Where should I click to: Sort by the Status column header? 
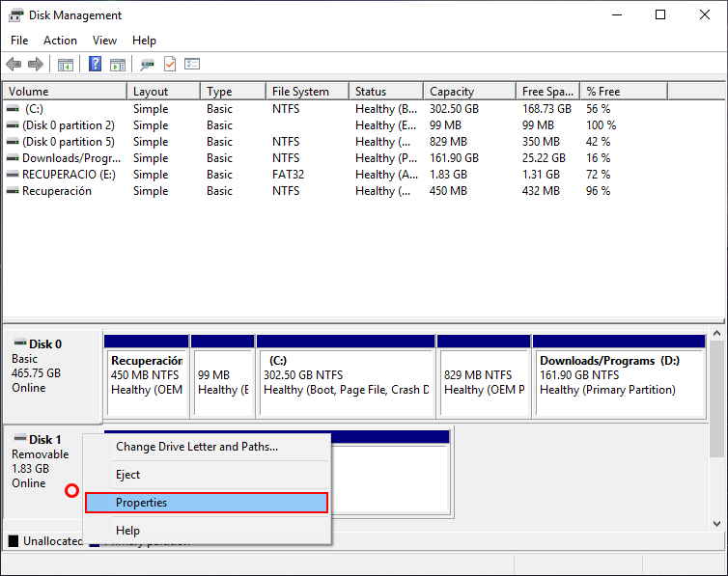pyautogui.click(x=386, y=92)
